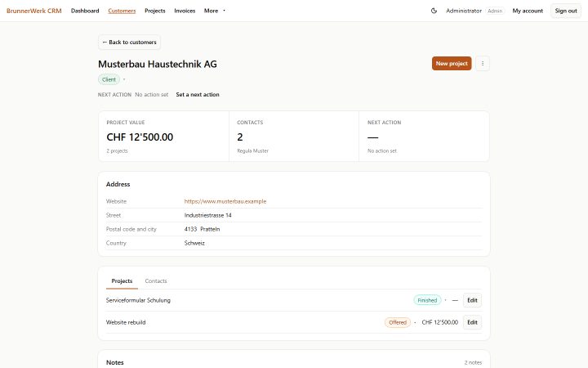Change Finished status of Serviceformular Schulung
This screenshot has height=368, width=588.
coord(430,300)
